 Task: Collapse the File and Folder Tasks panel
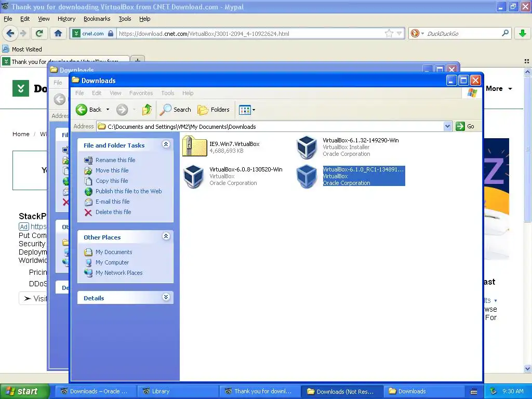(x=166, y=144)
